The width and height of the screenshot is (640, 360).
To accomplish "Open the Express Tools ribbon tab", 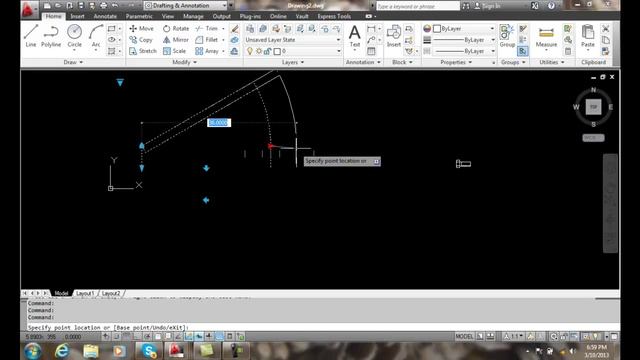I will pos(334,16).
